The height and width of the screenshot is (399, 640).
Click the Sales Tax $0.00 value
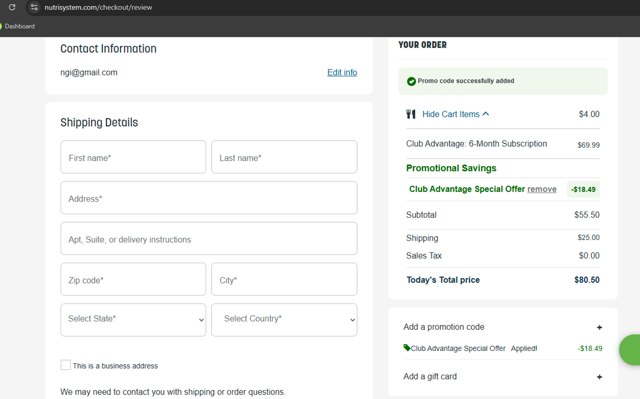[589, 256]
